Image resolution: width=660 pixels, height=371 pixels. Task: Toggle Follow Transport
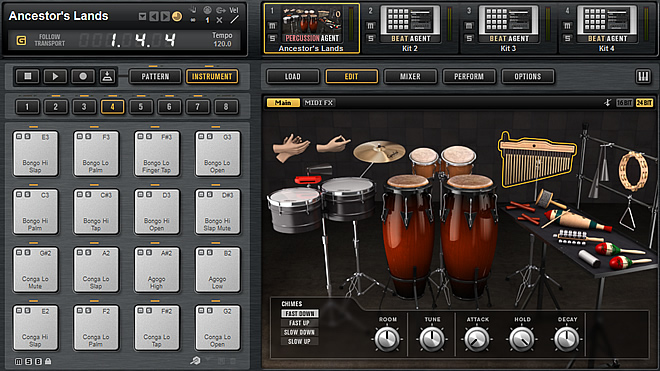pos(50,40)
